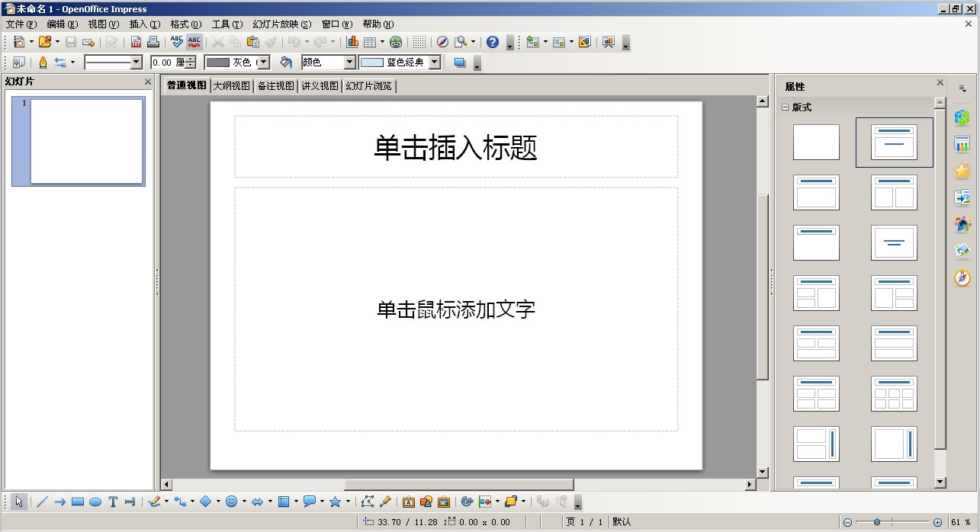The height and width of the screenshot is (532, 980).
Task: Toggle the shadow button on line toolbar
Action: click(x=459, y=62)
